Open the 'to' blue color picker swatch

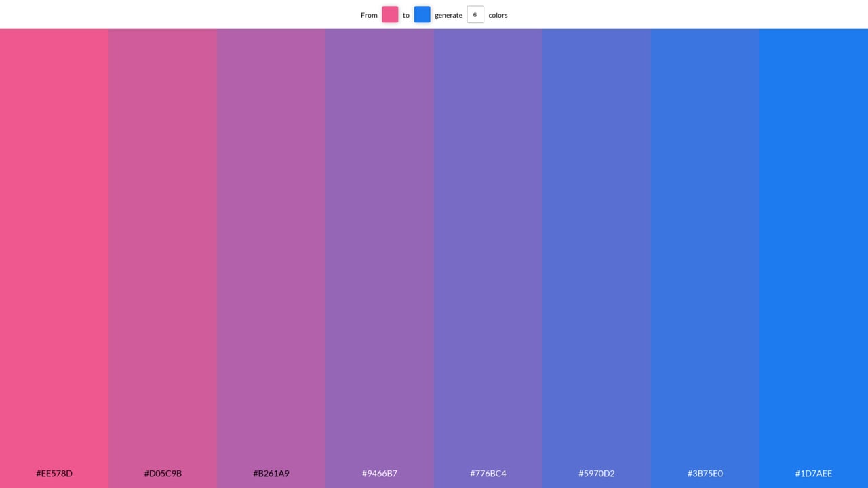coord(422,14)
